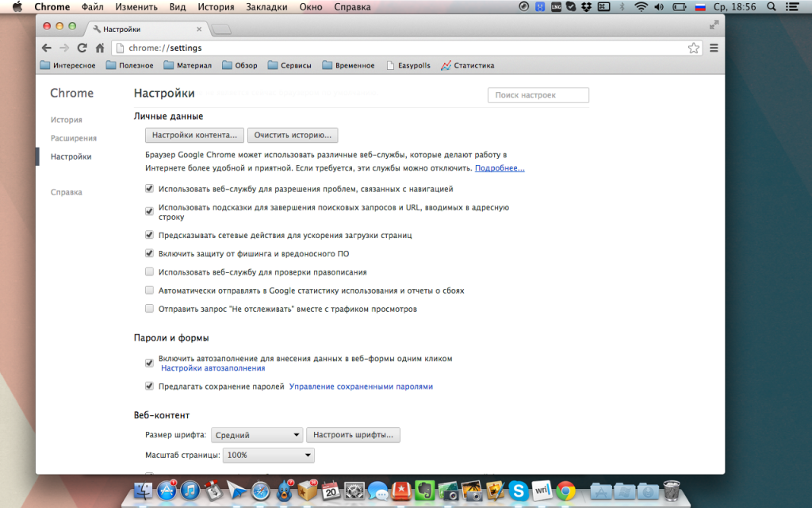
Task: Open a new tab with the tab-strip button
Action: click(222, 29)
